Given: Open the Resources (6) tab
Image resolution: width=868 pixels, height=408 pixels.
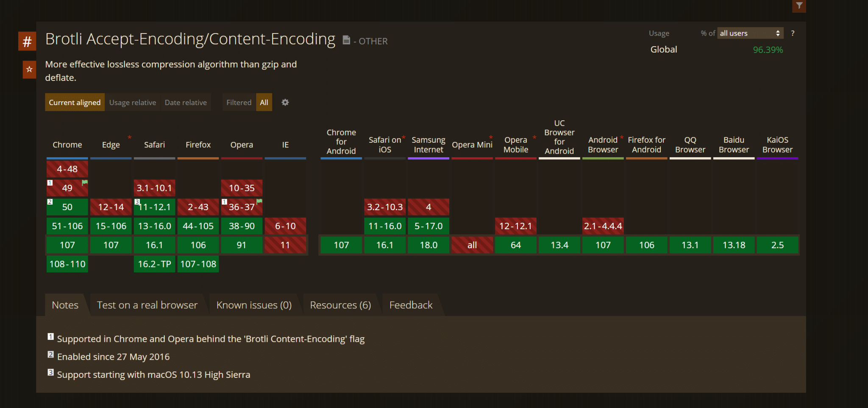Looking at the screenshot, I should pyautogui.click(x=340, y=305).
